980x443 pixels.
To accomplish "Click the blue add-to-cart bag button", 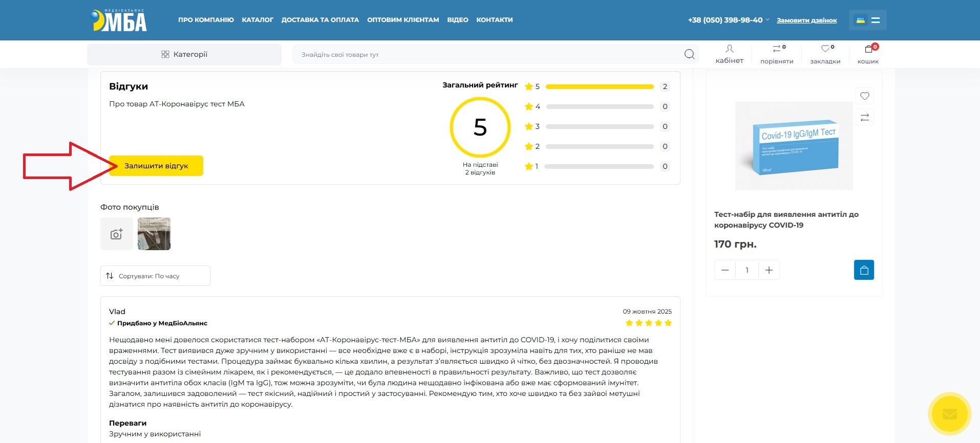I will [864, 270].
